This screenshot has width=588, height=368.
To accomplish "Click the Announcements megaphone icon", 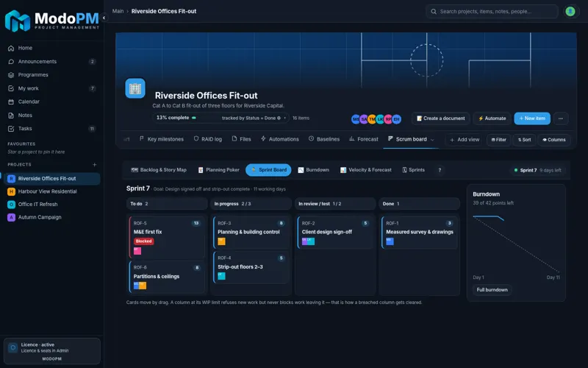I will (x=11, y=62).
